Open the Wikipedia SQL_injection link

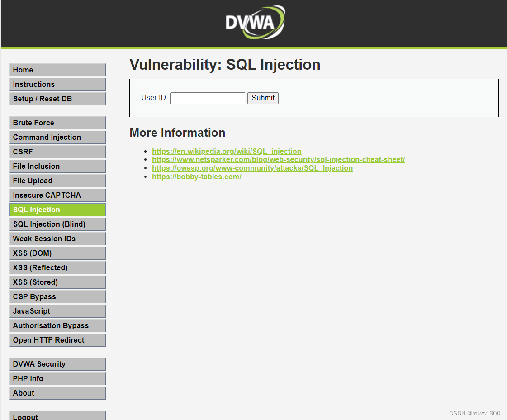coord(227,151)
